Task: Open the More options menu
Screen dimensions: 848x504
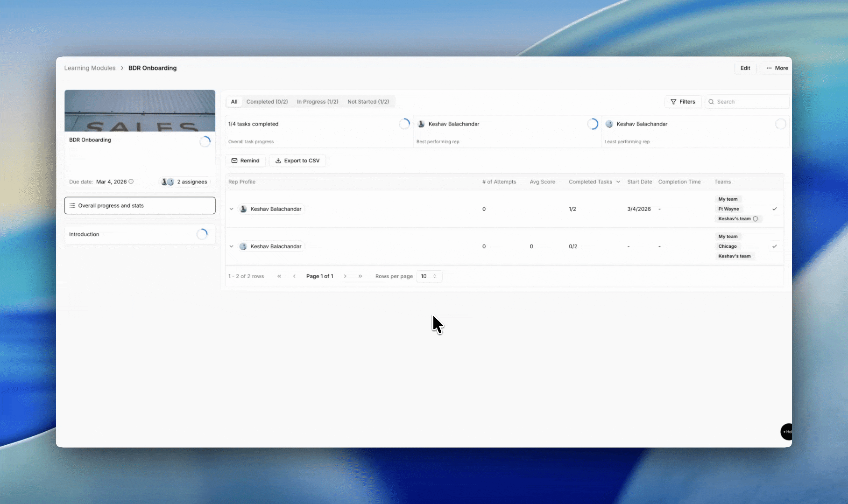Action: point(777,68)
